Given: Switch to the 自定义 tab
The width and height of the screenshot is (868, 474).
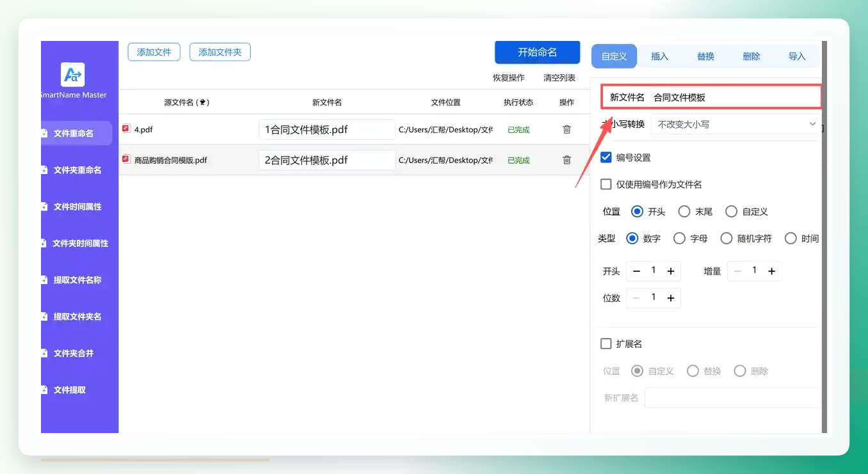Looking at the screenshot, I should pyautogui.click(x=614, y=56).
